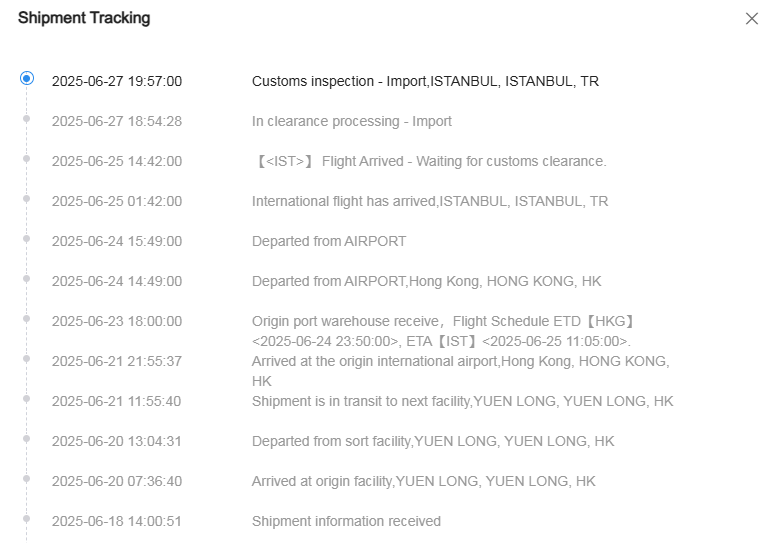The image size is (759, 543).
Task: Click timeline dot for 2025-06-20 07:36:40
Action: 27,478
